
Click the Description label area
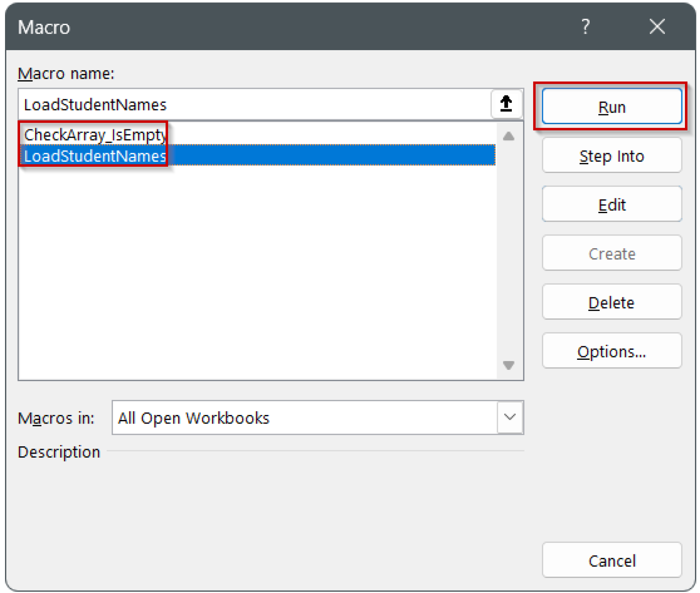[x=58, y=452]
